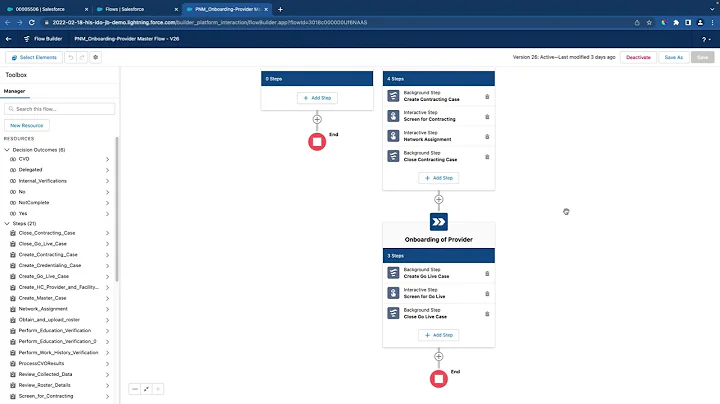The width and height of the screenshot is (720, 404).
Task: Deactivate the flow
Action: [x=638, y=57]
